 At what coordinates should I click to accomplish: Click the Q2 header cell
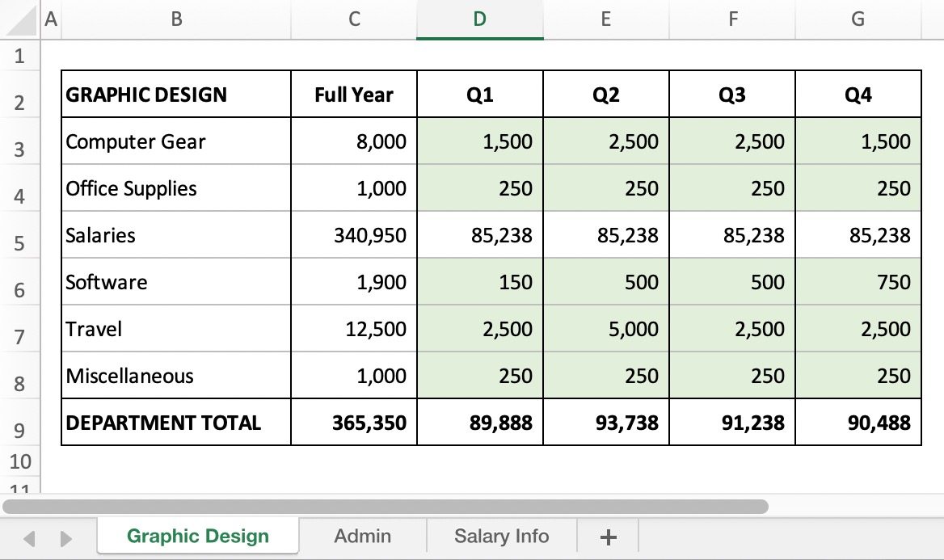coord(605,94)
